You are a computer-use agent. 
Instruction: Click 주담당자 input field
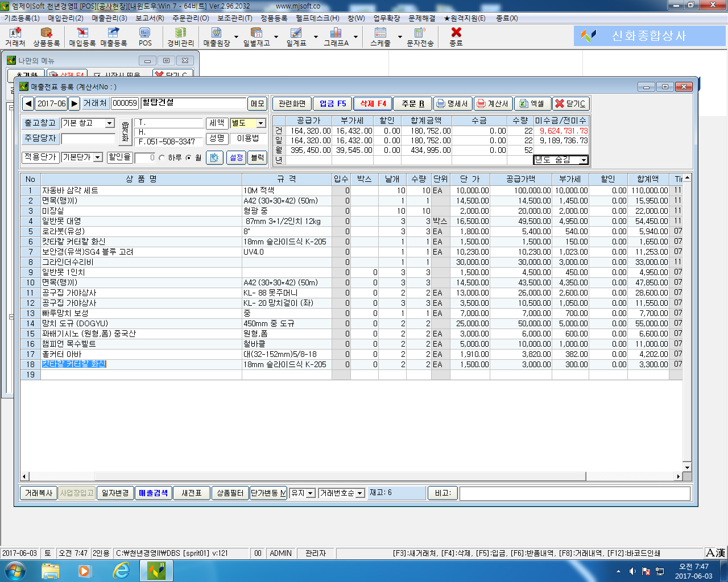[88, 139]
